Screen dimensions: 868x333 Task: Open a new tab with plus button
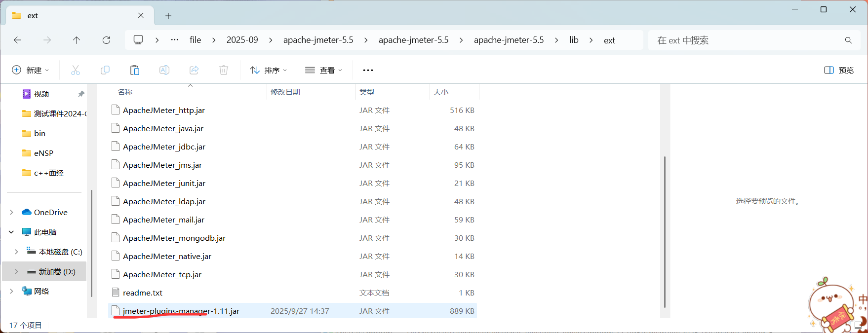click(168, 16)
